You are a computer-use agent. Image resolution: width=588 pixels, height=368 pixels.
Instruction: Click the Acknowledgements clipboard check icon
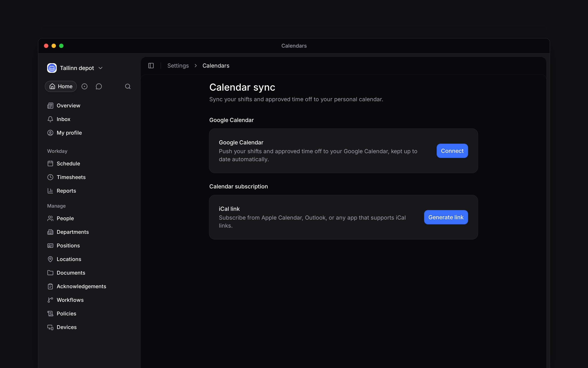click(x=50, y=286)
